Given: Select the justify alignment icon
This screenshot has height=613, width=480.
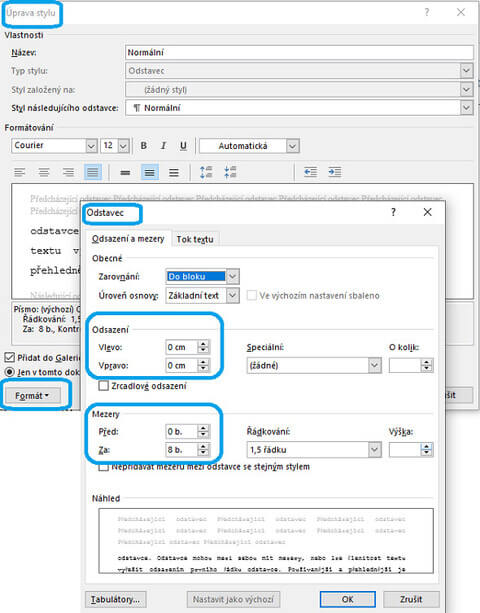Looking at the screenshot, I should [93, 172].
